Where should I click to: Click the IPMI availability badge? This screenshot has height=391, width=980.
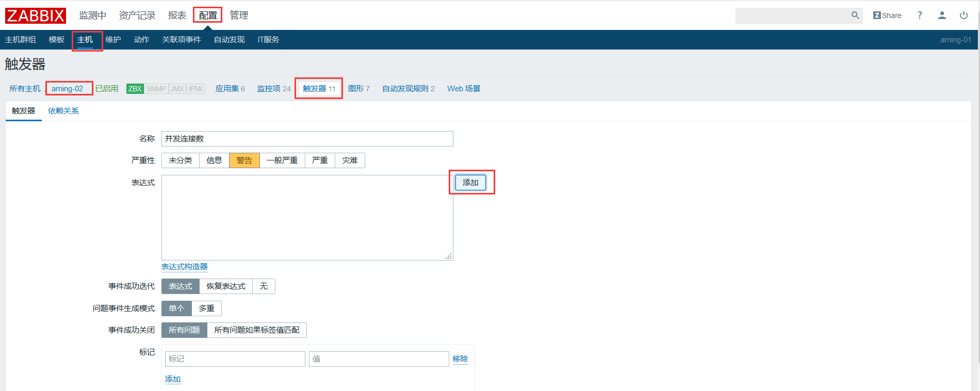(x=195, y=89)
